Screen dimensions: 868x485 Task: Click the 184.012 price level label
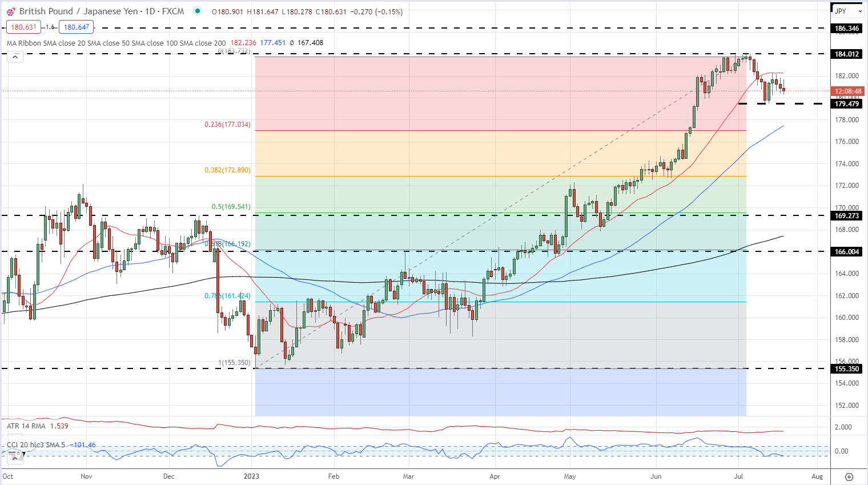[x=847, y=54]
